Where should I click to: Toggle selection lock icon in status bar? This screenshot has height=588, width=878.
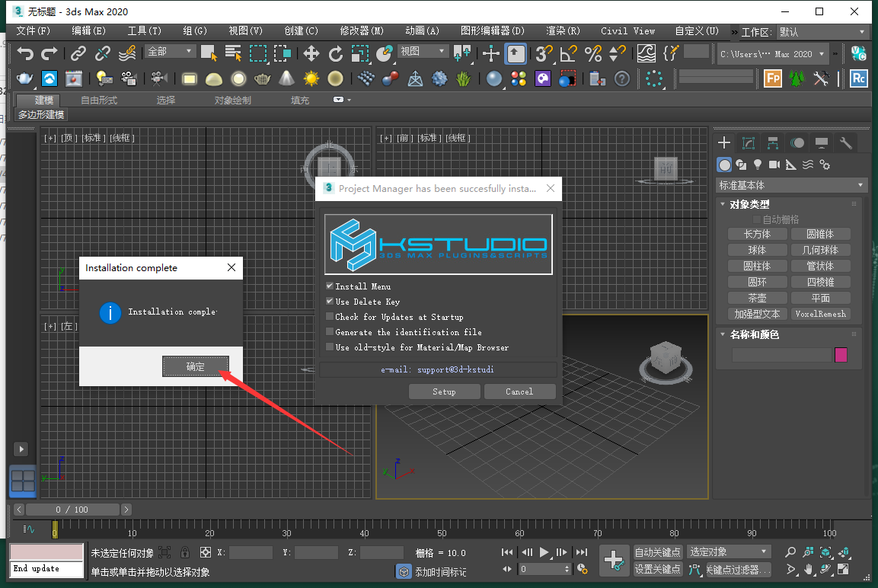click(185, 552)
